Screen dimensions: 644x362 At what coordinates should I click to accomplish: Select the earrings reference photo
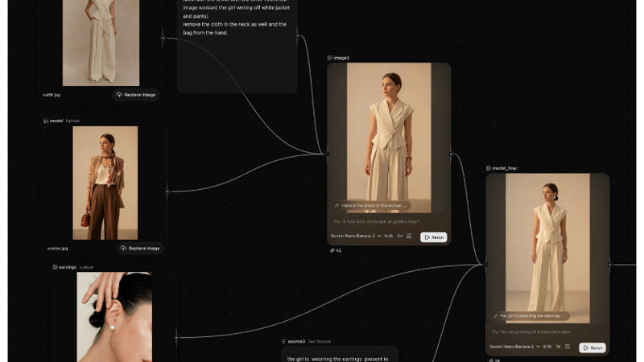pos(114,317)
